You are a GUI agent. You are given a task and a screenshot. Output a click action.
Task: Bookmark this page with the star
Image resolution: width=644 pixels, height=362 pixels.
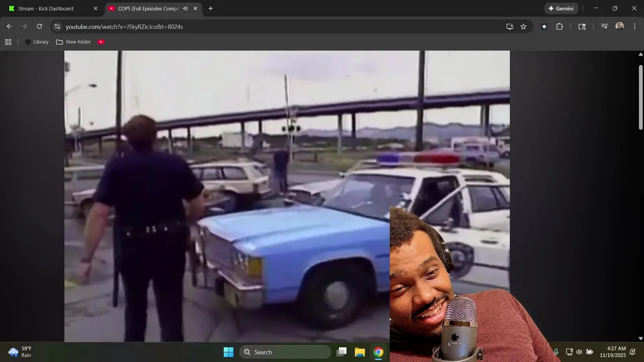[x=523, y=27]
